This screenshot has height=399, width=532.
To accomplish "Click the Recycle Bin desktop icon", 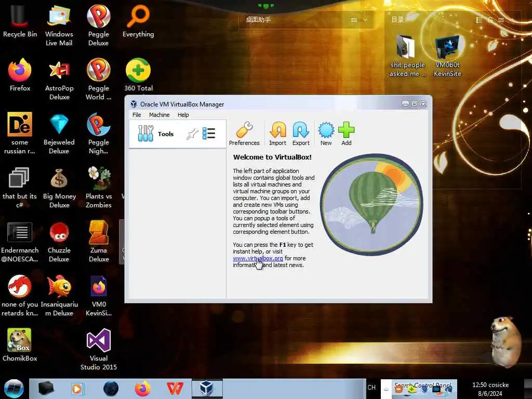I will (x=20, y=20).
